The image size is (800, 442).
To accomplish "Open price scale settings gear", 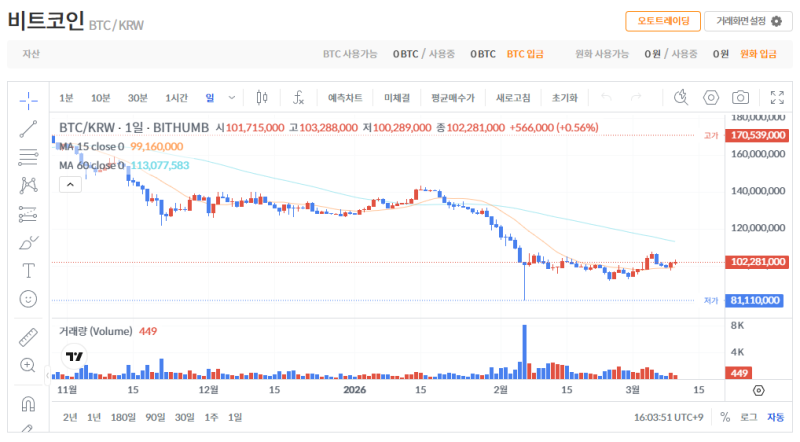I will pyautogui.click(x=759, y=390).
